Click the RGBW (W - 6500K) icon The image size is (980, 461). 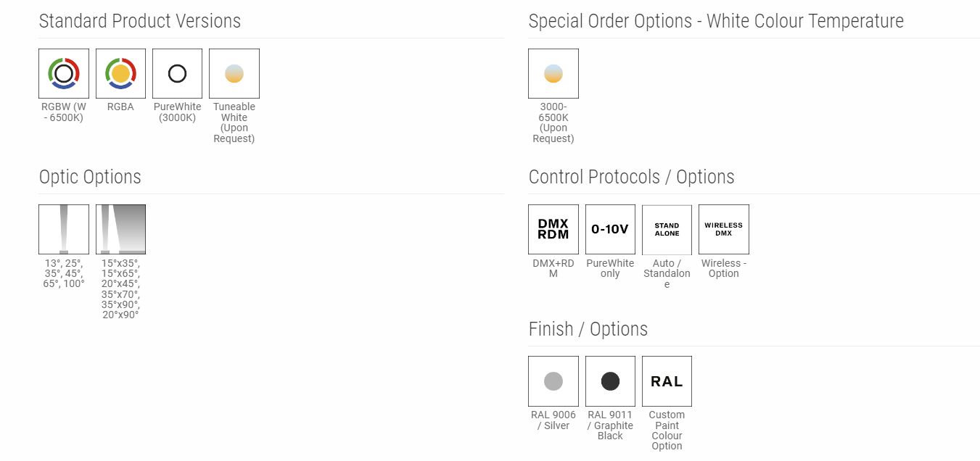point(64,73)
